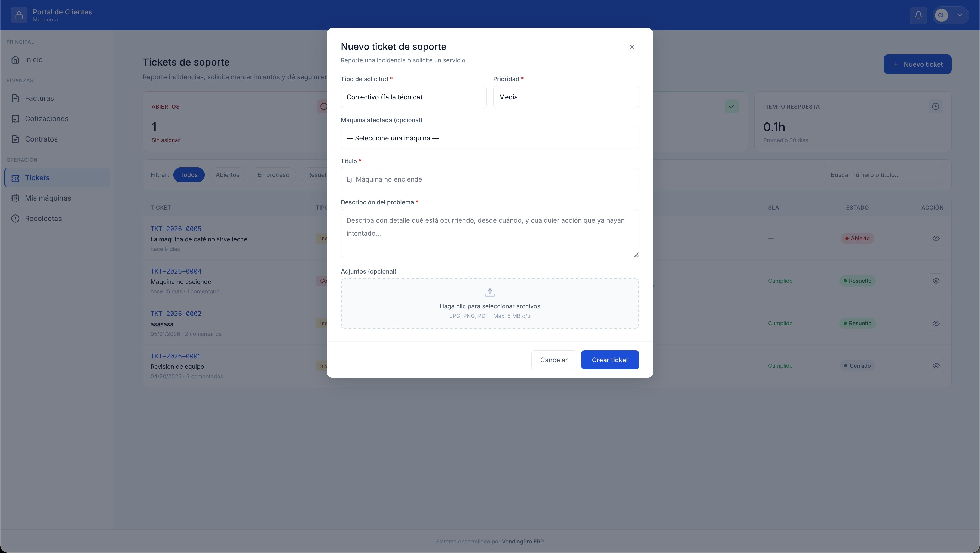Click La máquina de café no sirve leche

click(199, 239)
